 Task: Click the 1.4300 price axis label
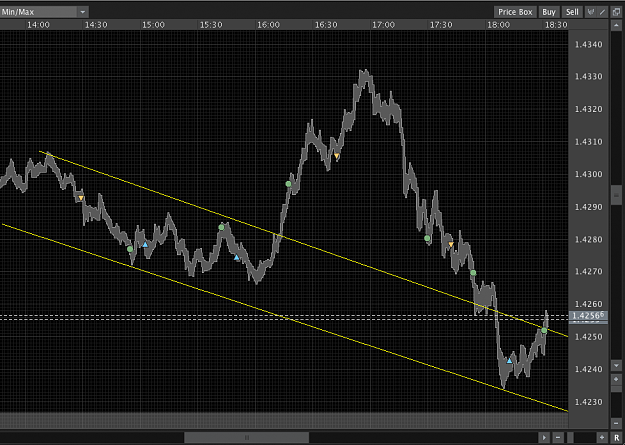(588, 174)
